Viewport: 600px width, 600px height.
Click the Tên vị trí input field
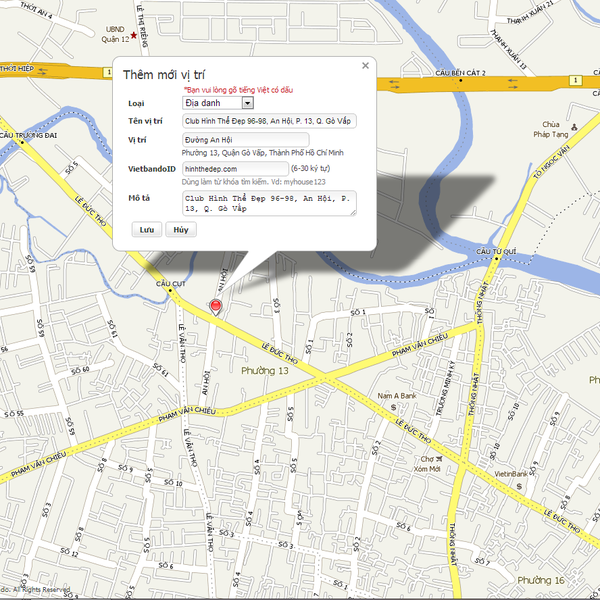pyautogui.click(x=269, y=121)
